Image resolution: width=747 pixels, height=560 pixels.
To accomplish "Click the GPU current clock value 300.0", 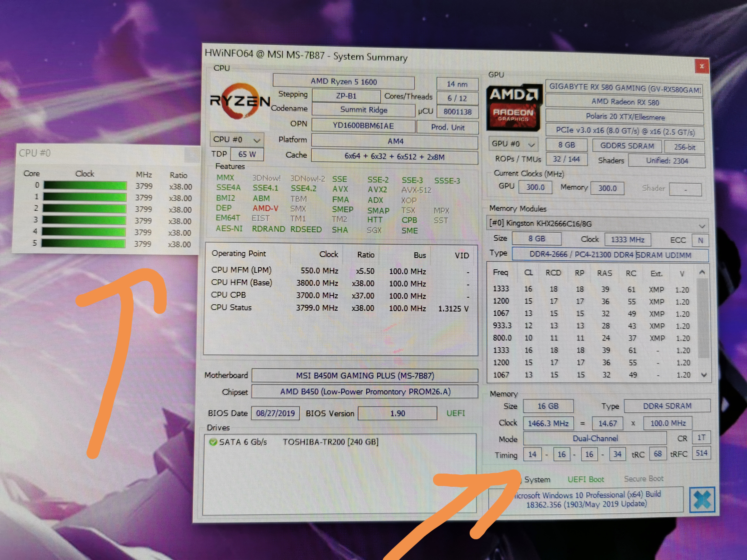I will tap(535, 187).
